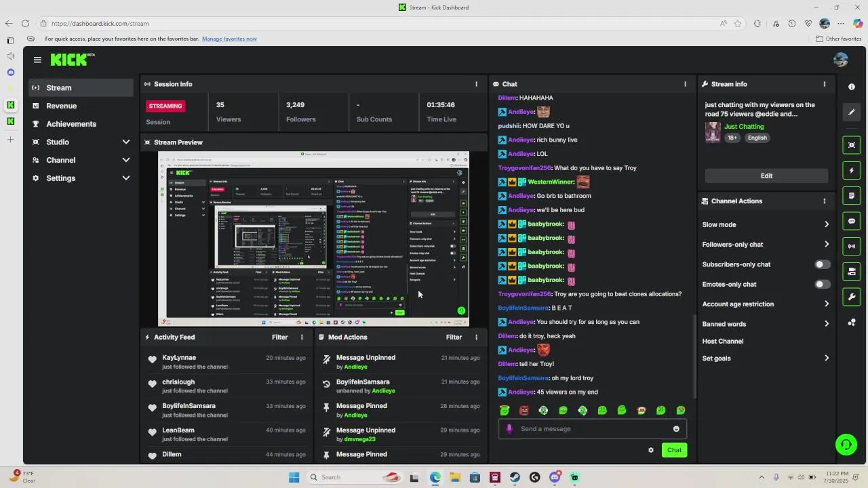Open the Activity Feed three-dot menu
This screenshot has height=488, width=868.
[x=302, y=337]
